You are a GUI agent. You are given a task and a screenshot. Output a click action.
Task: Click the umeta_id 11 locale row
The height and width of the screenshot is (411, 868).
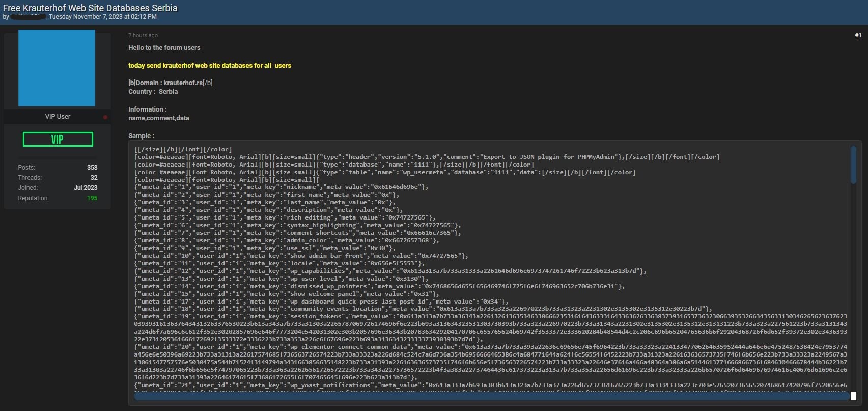click(x=279, y=263)
